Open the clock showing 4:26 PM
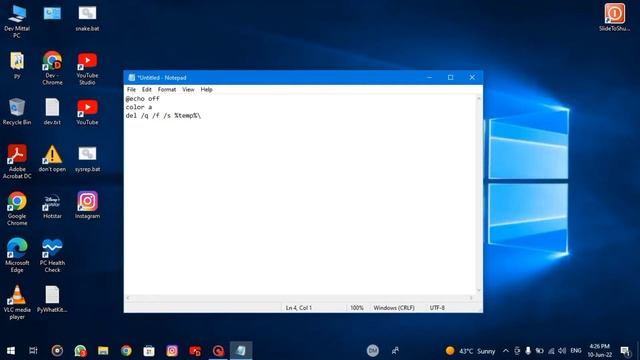 600,351
